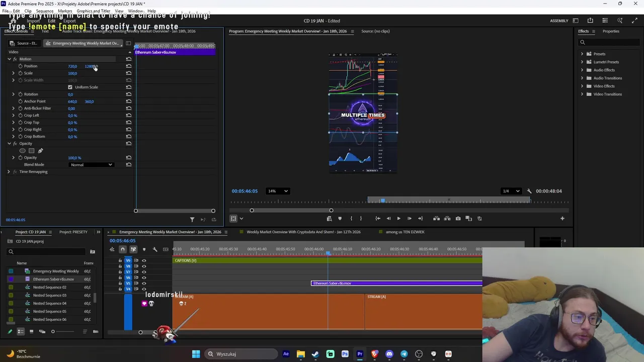The image size is (644, 362).
Task: Open Program monitor wrench settings
Action: (529, 191)
